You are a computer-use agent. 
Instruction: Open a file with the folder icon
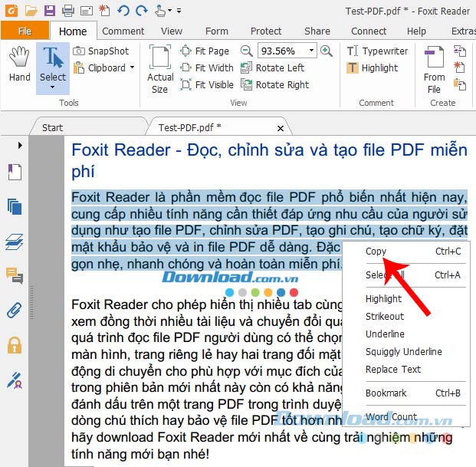point(31,11)
